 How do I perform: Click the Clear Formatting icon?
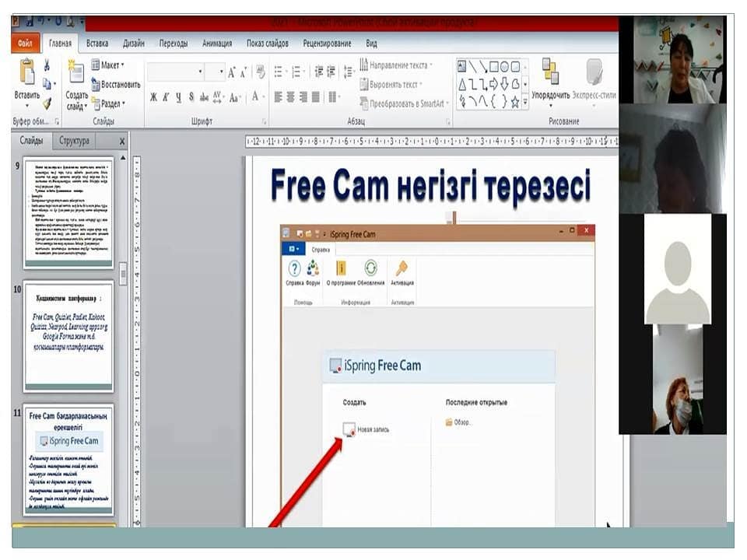click(260, 72)
